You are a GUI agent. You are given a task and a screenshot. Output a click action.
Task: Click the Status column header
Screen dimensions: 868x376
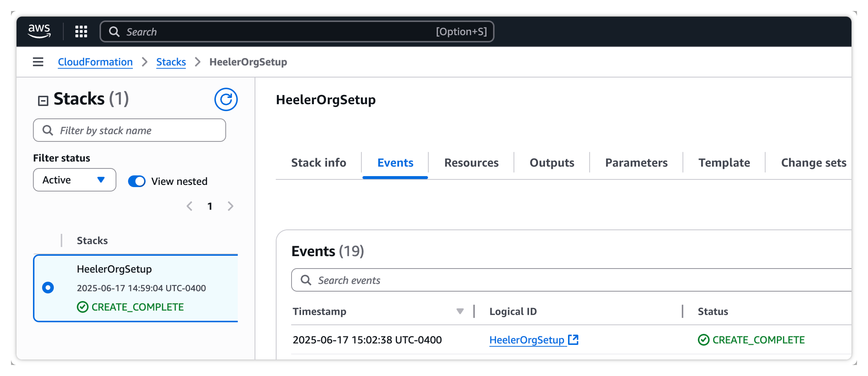[x=713, y=311]
